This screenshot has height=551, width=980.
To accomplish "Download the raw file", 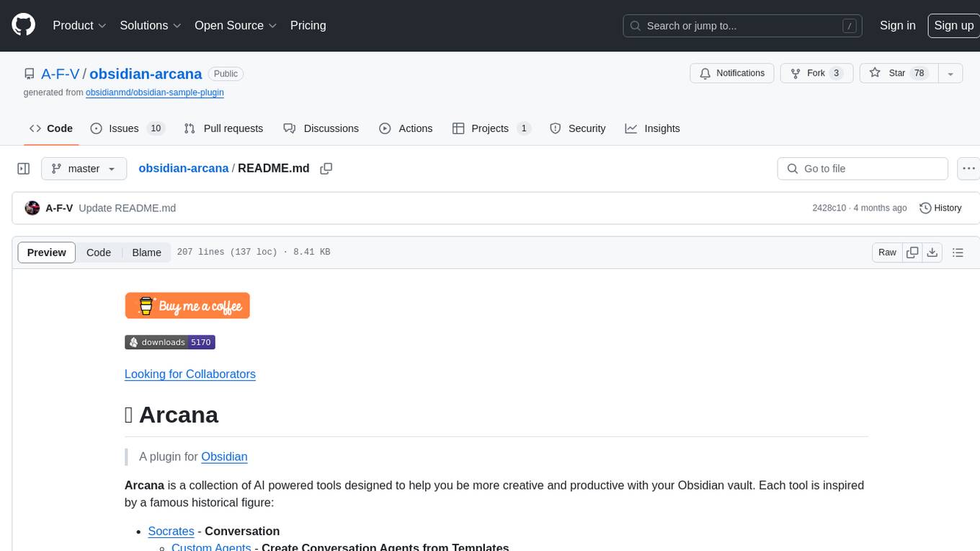I will [932, 252].
